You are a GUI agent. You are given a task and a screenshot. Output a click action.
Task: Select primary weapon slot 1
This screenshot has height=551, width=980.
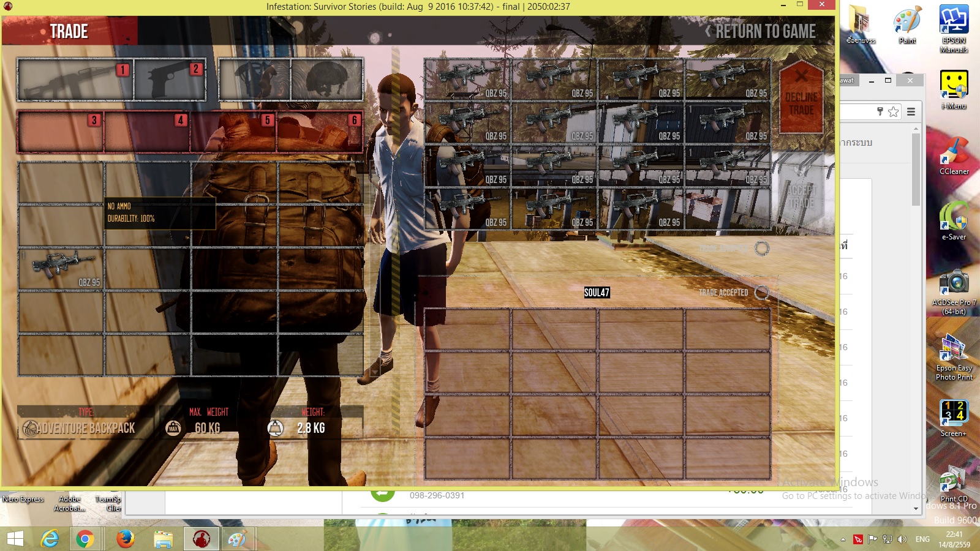pos(75,80)
